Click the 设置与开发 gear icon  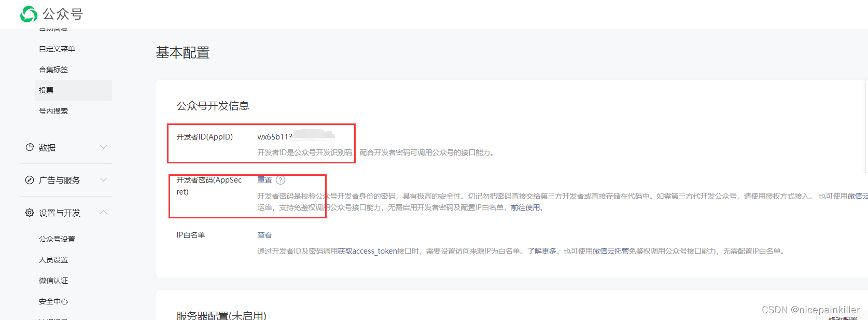point(30,213)
